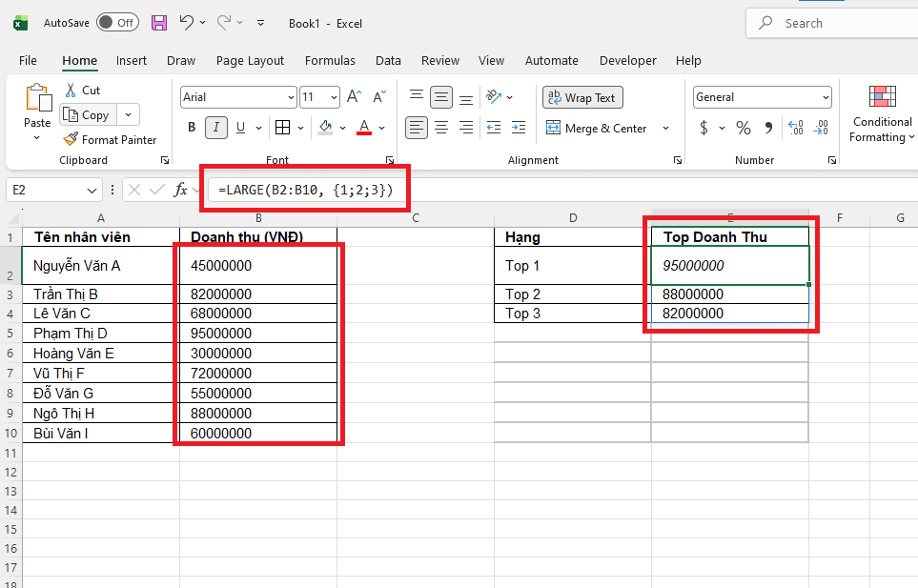Open the Page Layout tab
Viewport: 918px width, 588px height.
click(250, 60)
